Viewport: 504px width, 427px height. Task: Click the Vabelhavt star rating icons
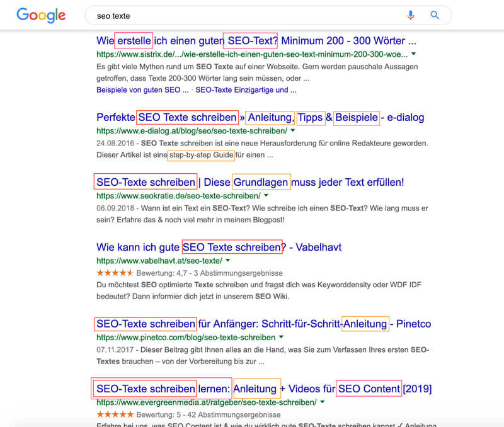point(115,273)
